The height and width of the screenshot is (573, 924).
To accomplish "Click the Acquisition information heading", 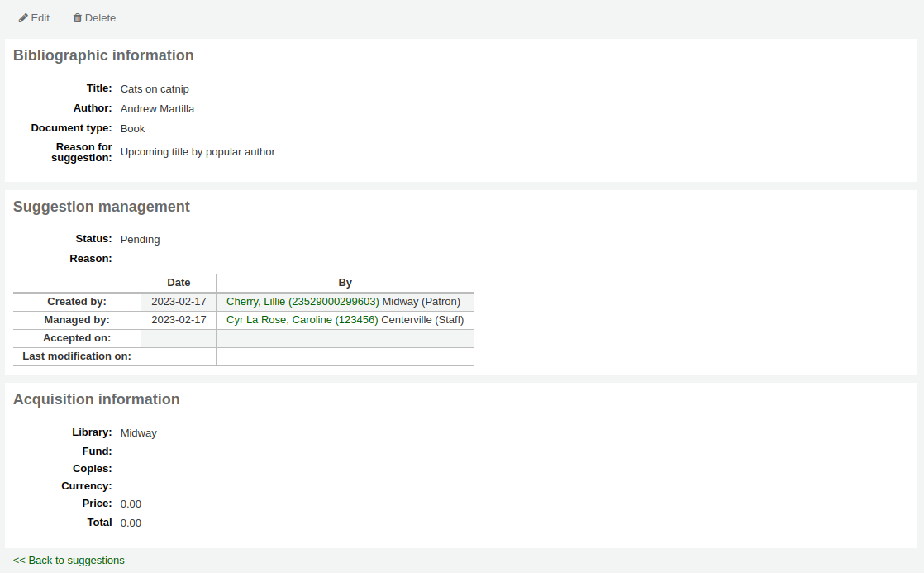I will [x=97, y=399].
